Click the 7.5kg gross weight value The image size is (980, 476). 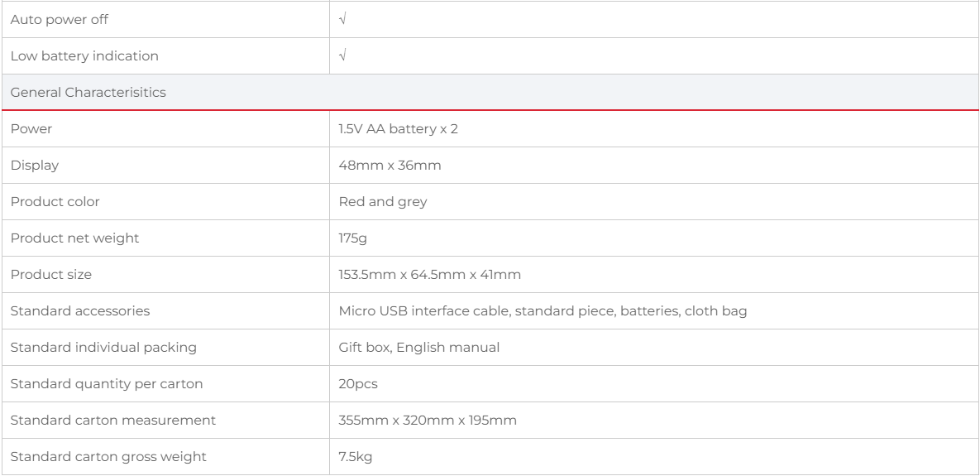click(353, 457)
